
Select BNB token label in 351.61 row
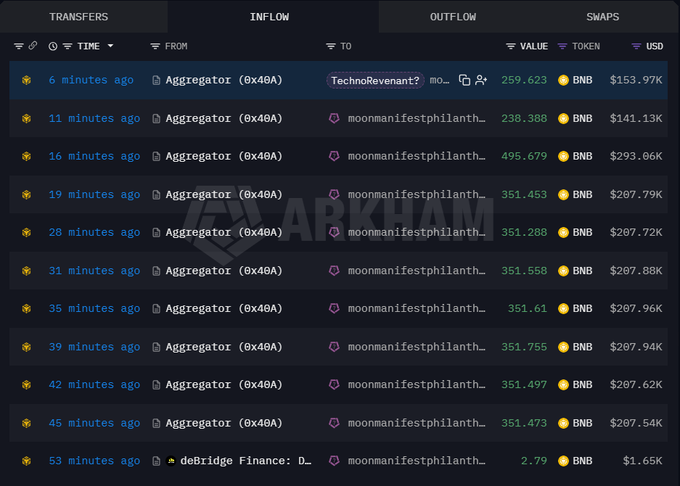tap(582, 309)
